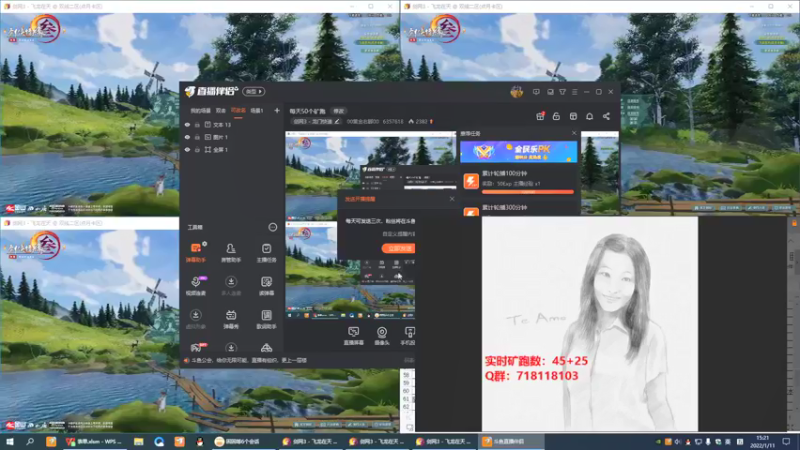Screen dimensions: 800x450
Task: Open Windows Start menu
Action: click(x=10, y=441)
